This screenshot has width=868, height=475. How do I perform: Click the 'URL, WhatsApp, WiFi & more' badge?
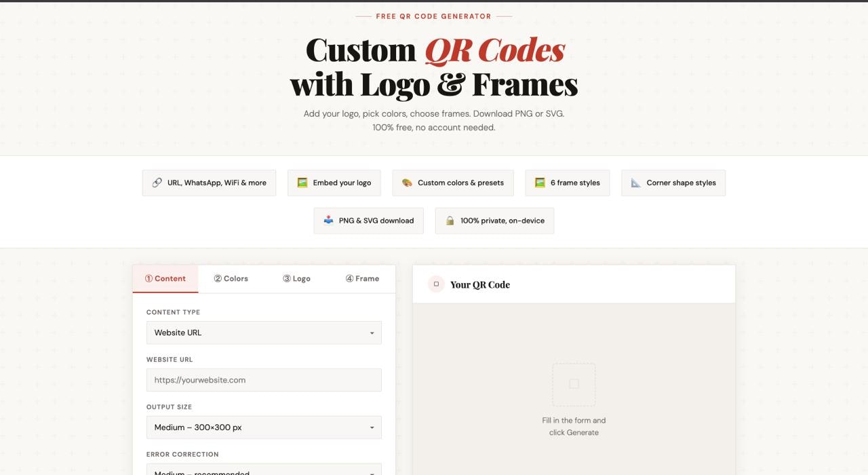pyautogui.click(x=209, y=182)
